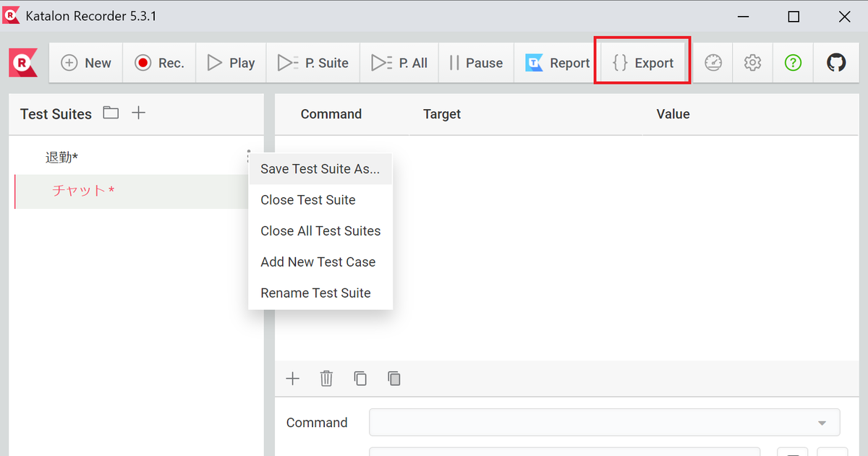Choose Add New Test Case
868x456 pixels.
pos(320,262)
